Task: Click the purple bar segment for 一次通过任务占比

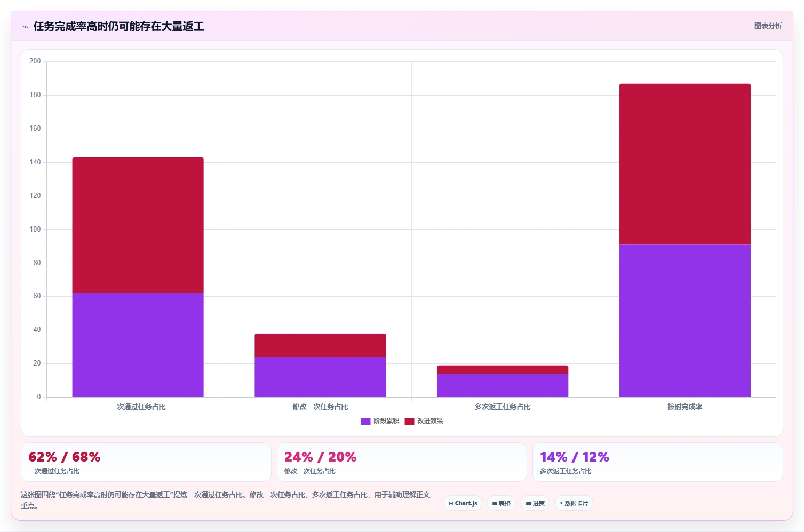Action: point(138,345)
